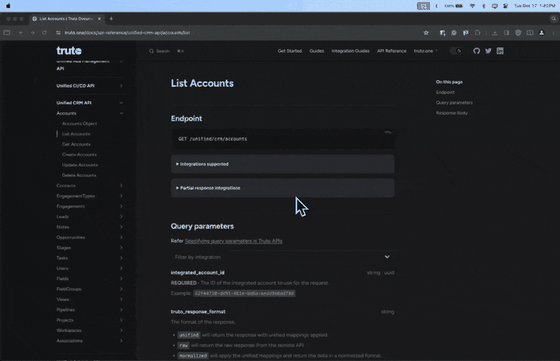Open Update Accounts in sidebar

(80, 165)
